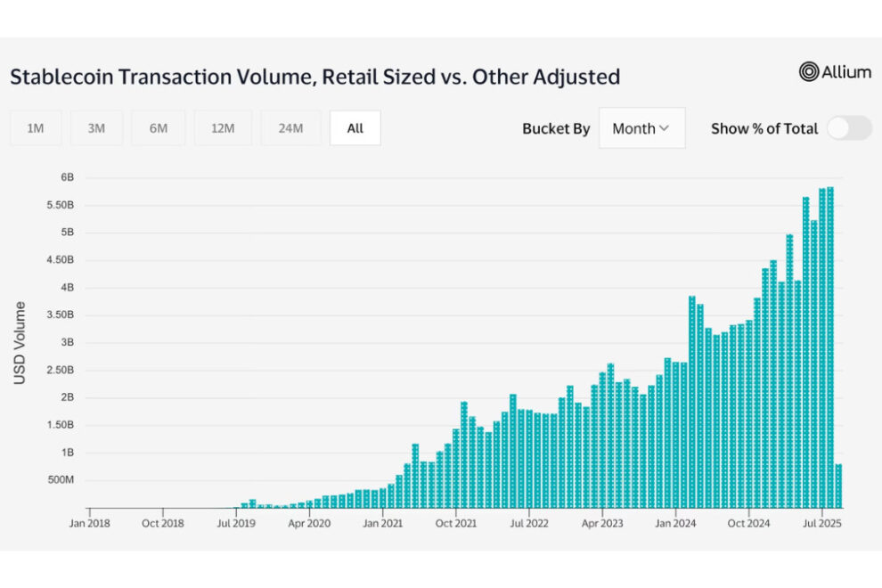Click the Jan 2018 x-axis label
This screenshot has width=882, height=588.
(90, 523)
